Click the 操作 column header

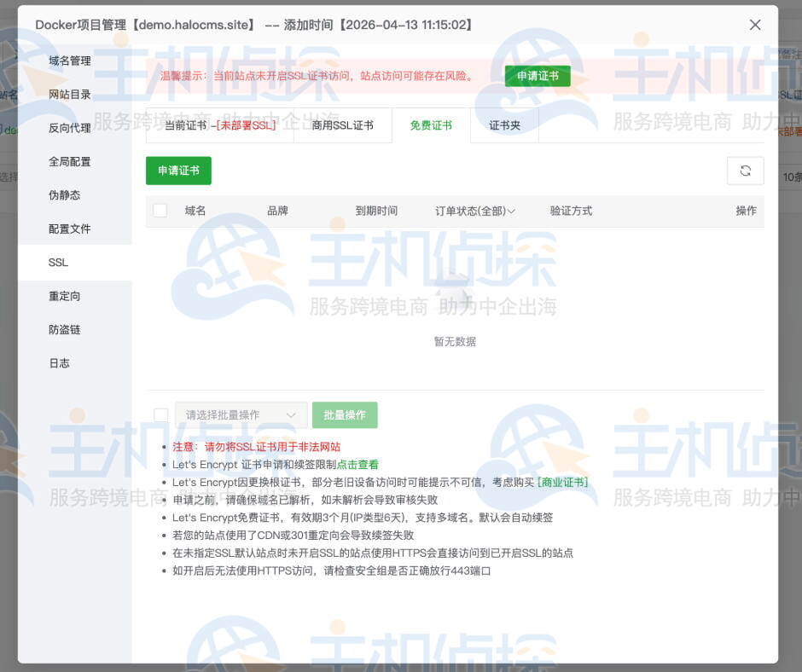pyautogui.click(x=746, y=211)
